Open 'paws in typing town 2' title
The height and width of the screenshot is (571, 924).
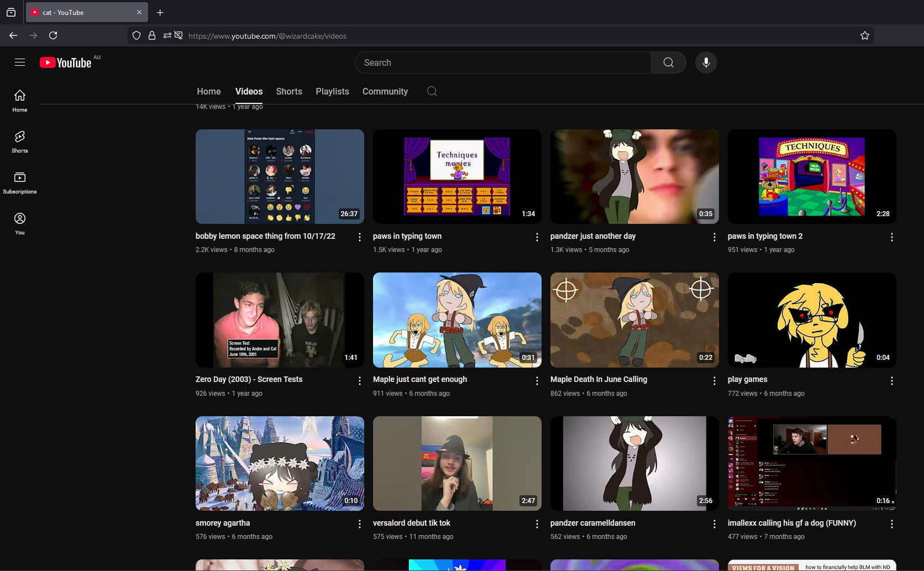765,236
